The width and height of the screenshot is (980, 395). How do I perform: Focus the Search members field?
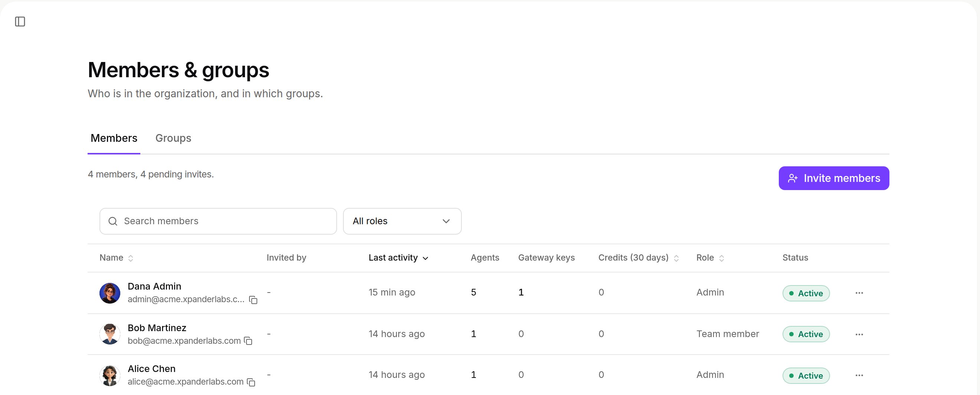coord(218,221)
